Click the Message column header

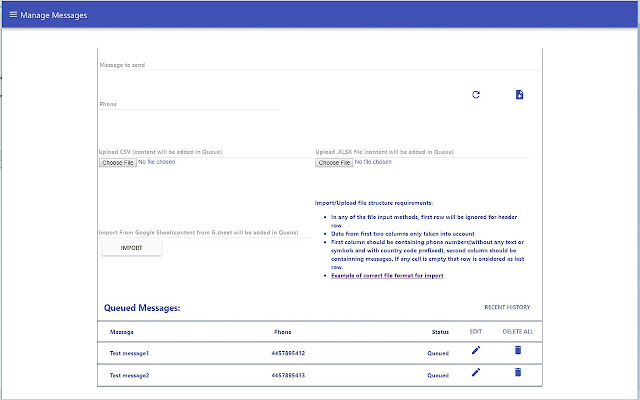click(x=122, y=331)
